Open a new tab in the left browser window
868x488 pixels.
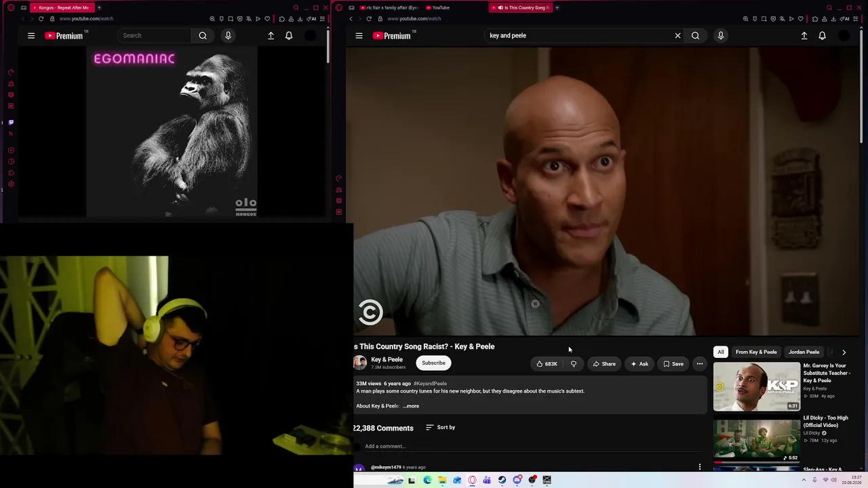pos(99,7)
